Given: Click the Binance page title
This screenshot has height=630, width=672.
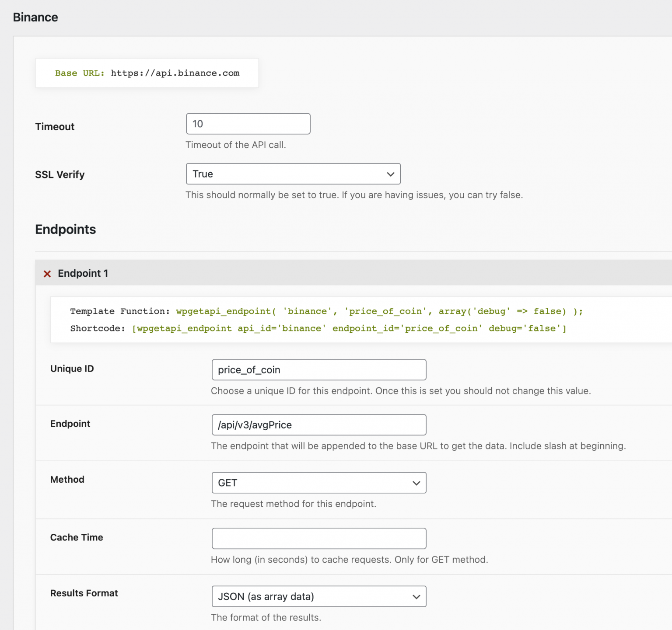Looking at the screenshot, I should click(35, 17).
